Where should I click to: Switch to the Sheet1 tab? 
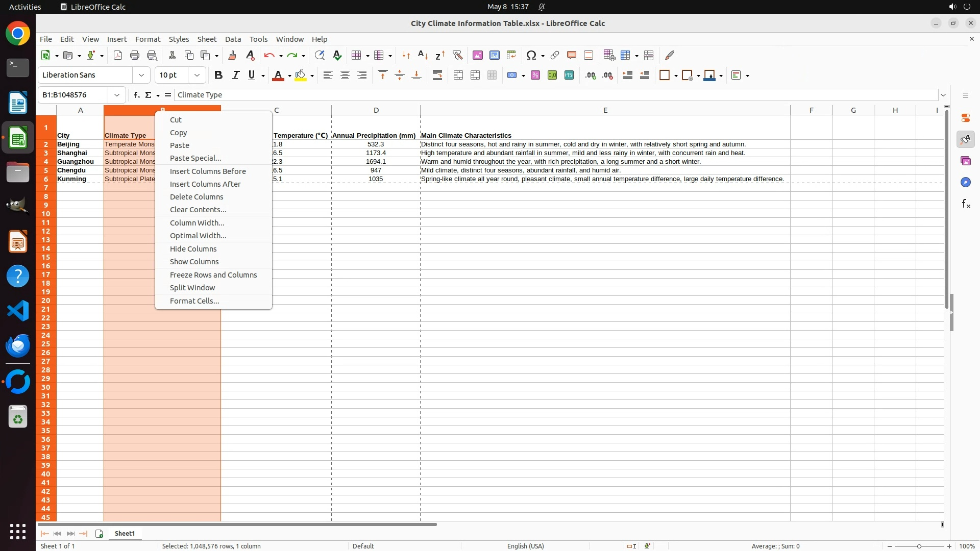point(125,533)
